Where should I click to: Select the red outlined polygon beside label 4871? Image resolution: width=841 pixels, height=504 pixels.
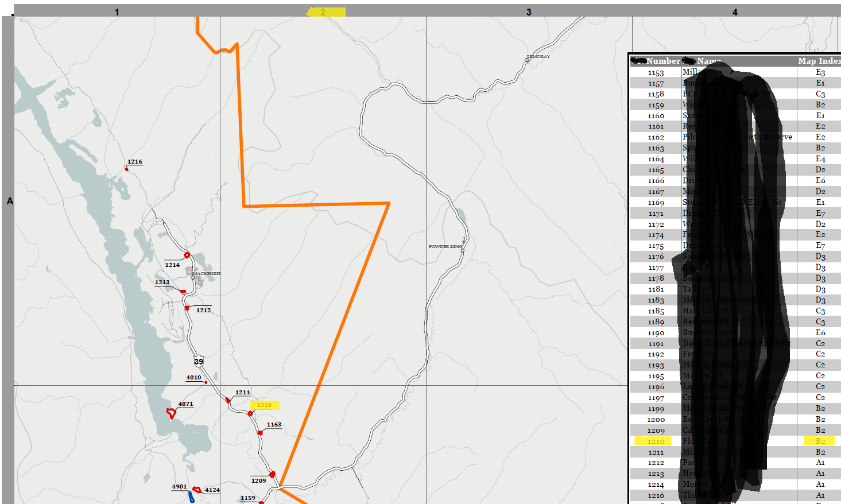[x=171, y=413]
